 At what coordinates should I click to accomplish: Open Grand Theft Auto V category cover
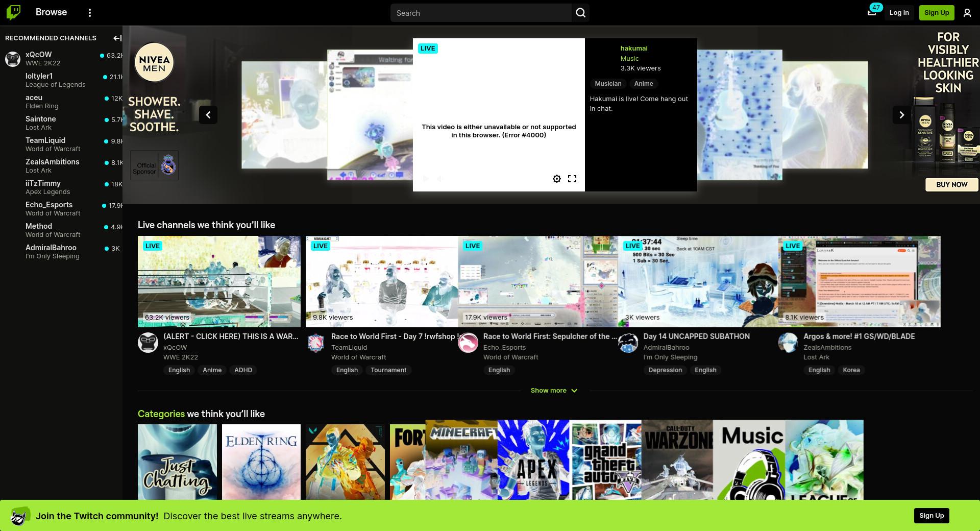(605, 460)
